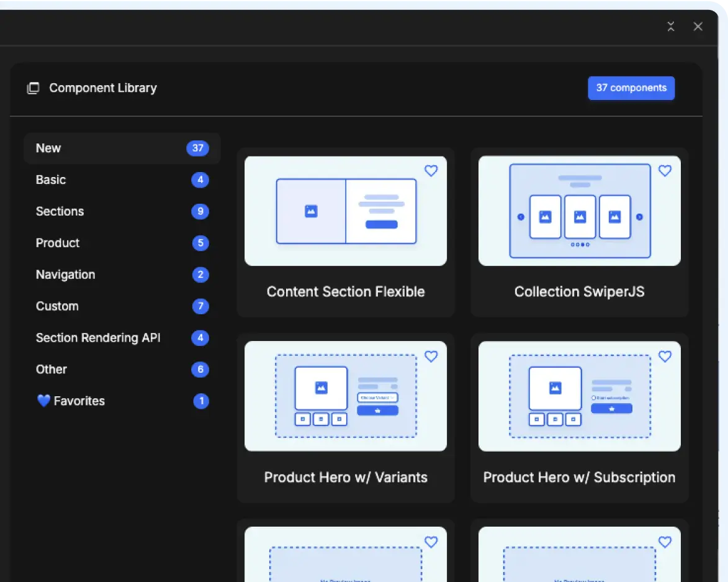Click the Component Library stack icon

(33, 88)
